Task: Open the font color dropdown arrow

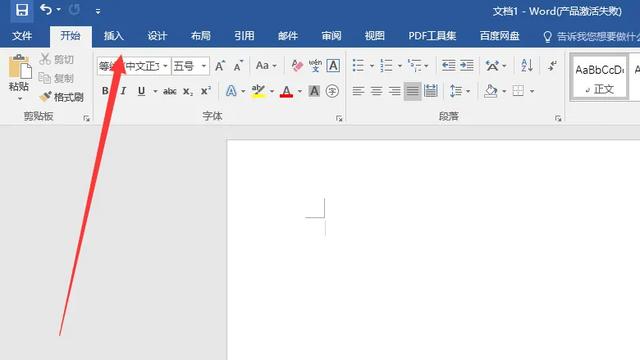Action: (300, 91)
